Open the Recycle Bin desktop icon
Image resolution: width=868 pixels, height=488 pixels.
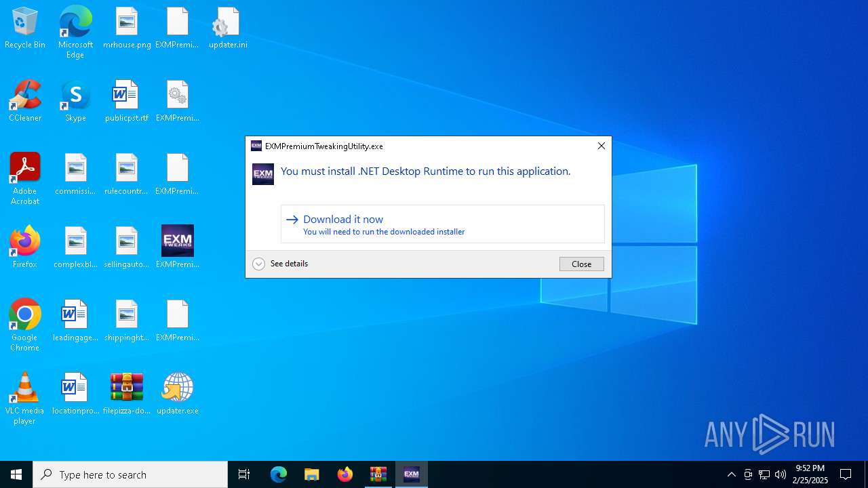[x=25, y=28]
